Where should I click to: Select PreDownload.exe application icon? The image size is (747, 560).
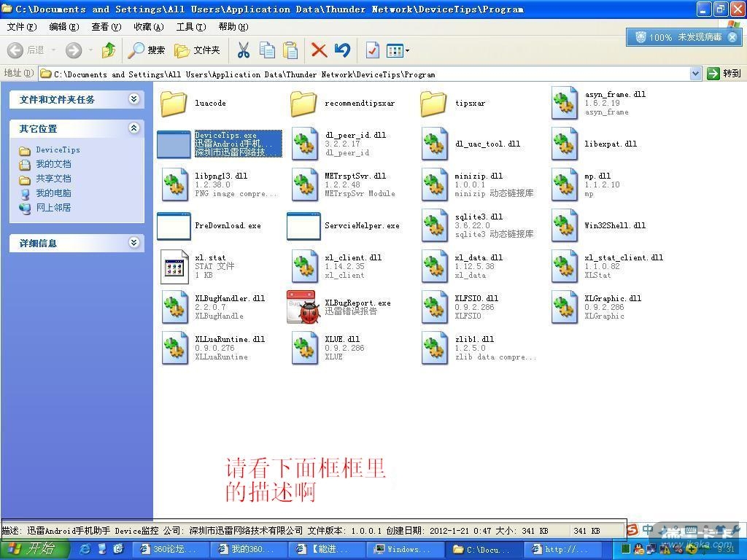174,226
